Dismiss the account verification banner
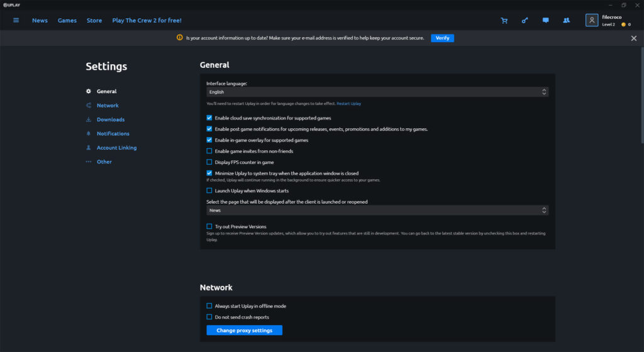This screenshot has width=644, height=352. point(634,38)
